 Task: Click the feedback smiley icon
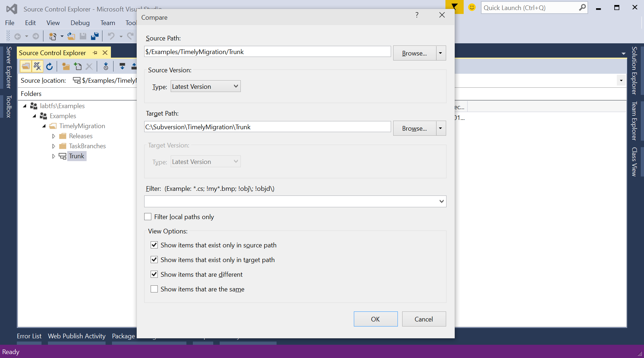pyautogui.click(x=472, y=7)
